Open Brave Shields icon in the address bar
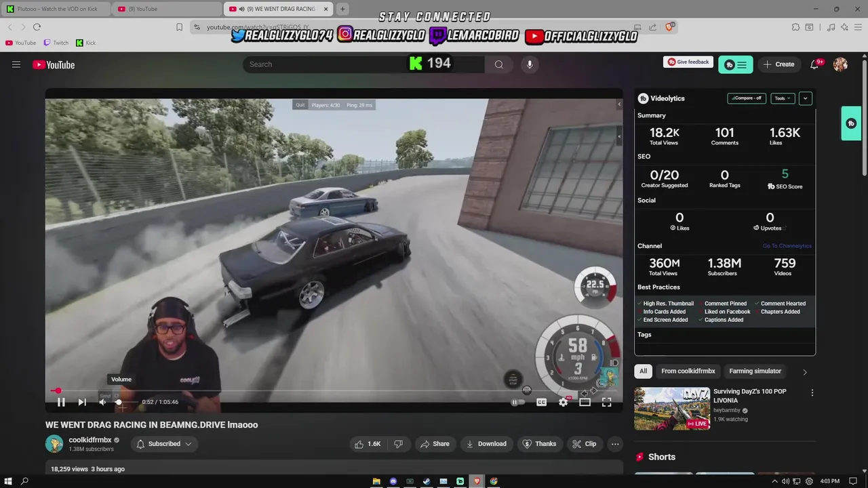 pos(670,27)
